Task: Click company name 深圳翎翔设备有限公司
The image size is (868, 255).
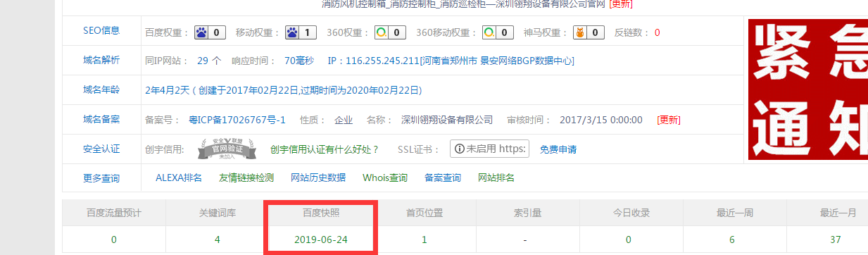Action: [x=447, y=120]
